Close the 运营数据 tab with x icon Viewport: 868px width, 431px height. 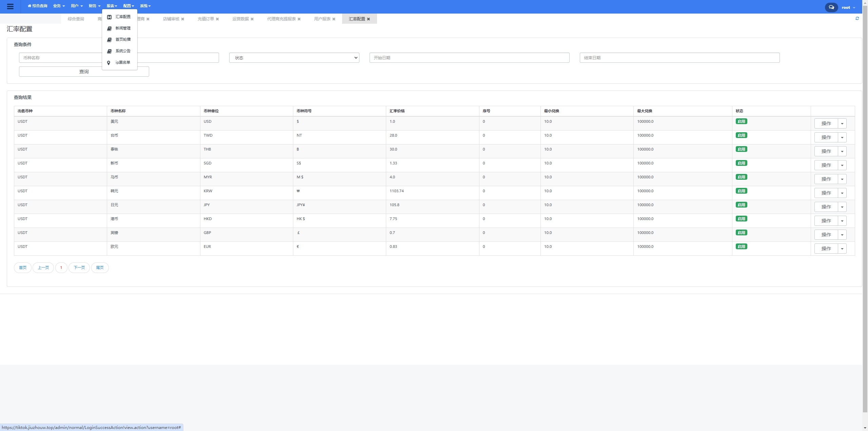tap(252, 19)
